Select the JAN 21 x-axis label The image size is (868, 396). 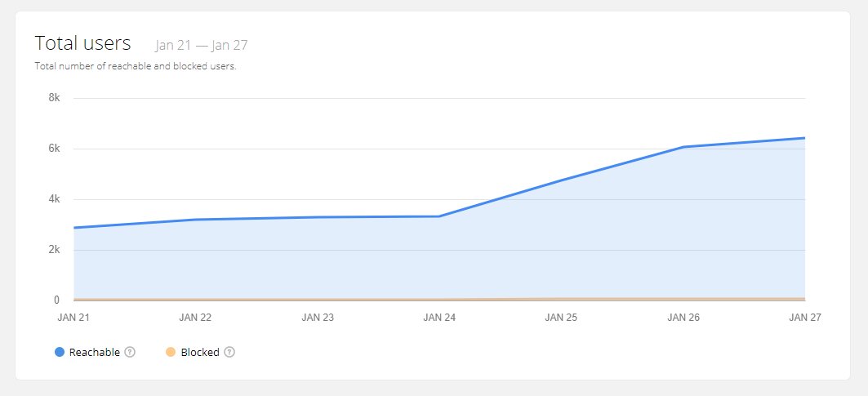[73, 316]
